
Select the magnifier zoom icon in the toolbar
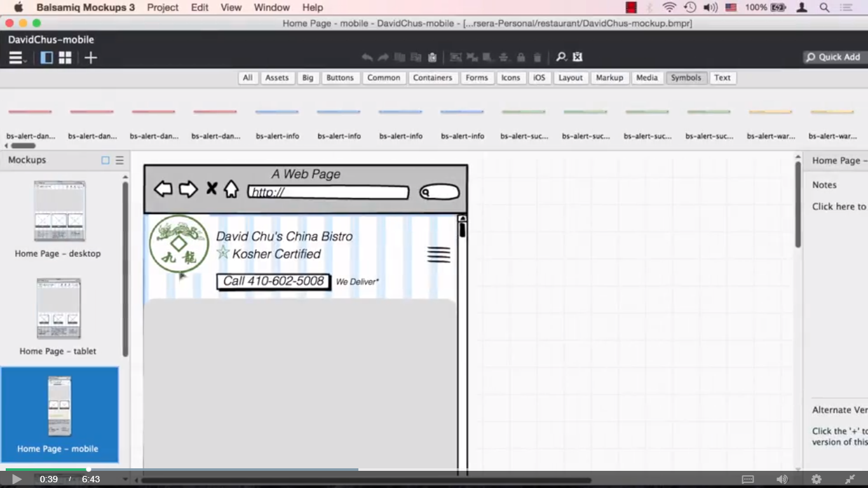(x=561, y=57)
